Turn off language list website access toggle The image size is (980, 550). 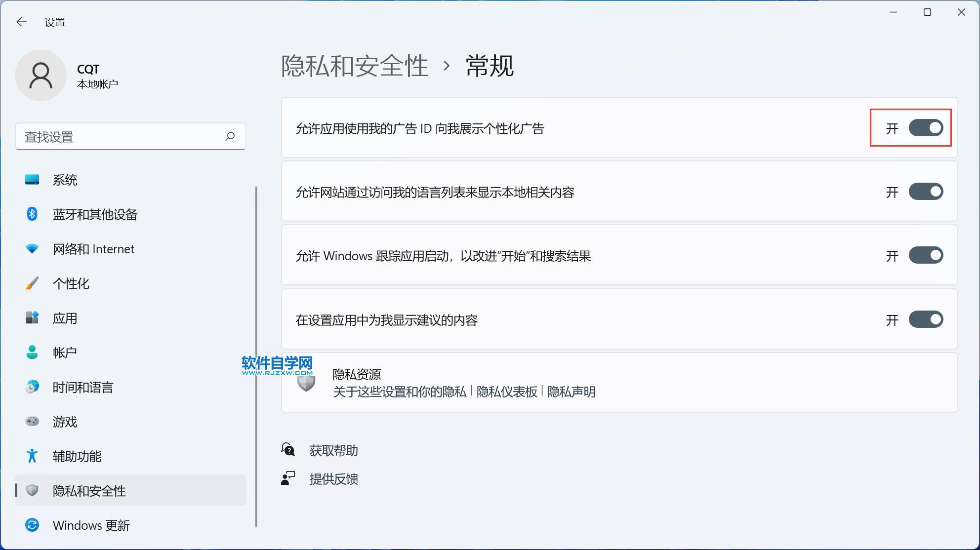pyautogui.click(x=926, y=192)
